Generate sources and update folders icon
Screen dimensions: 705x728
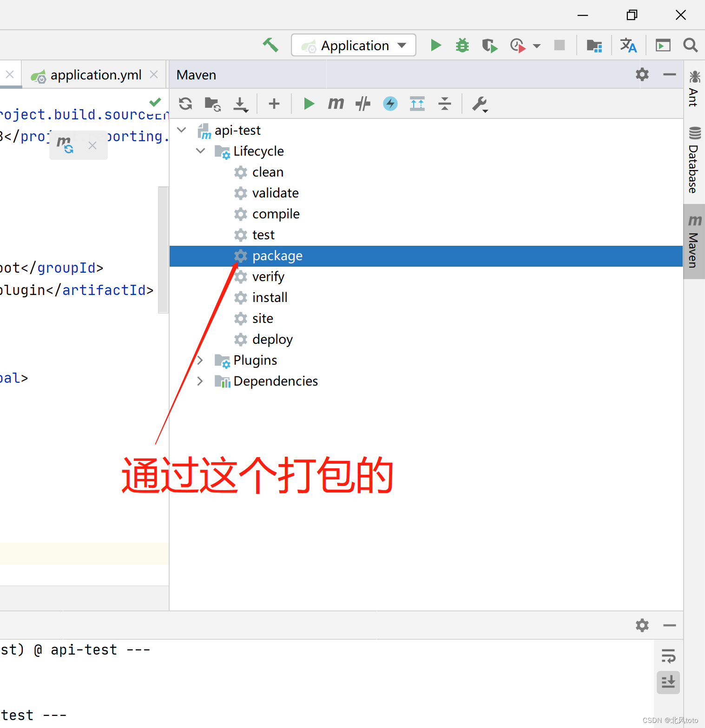(x=213, y=104)
